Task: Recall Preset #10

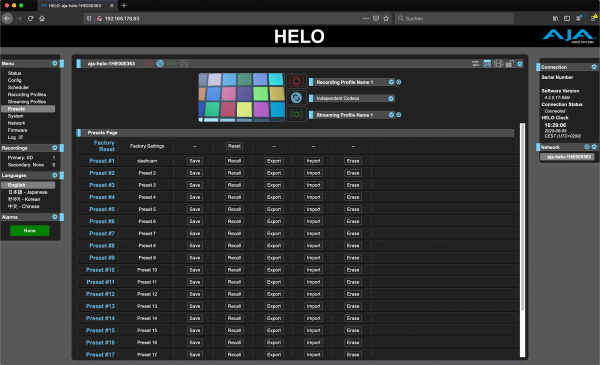Action: (234, 270)
